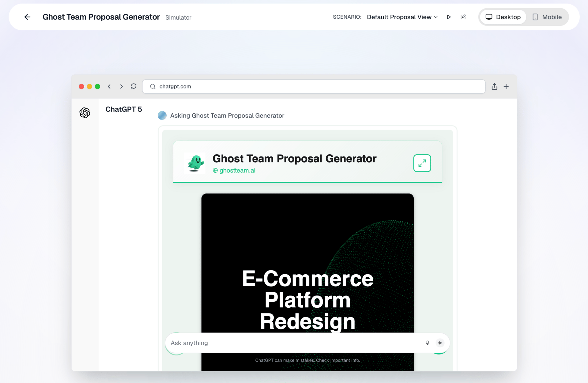Open the ChatGPT 5 model selector
The width and height of the screenshot is (588, 383).
click(x=124, y=109)
